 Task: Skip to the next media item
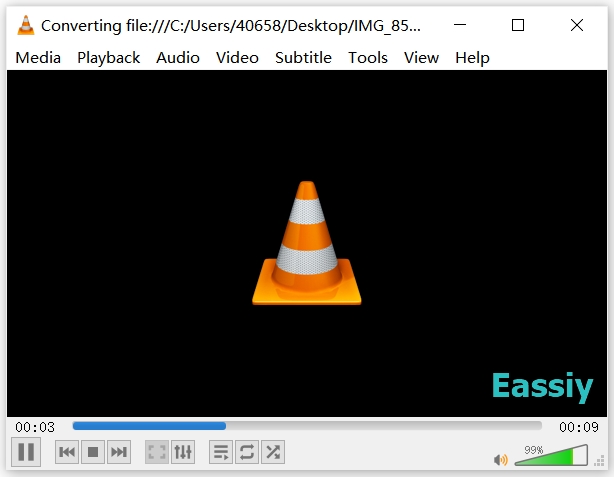click(119, 452)
